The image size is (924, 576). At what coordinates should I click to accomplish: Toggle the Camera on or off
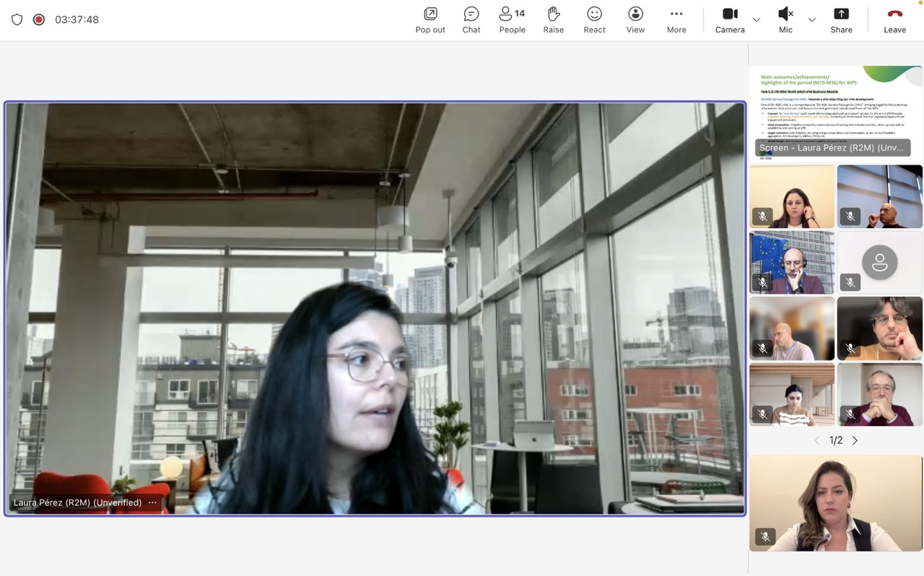[x=730, y=19]
